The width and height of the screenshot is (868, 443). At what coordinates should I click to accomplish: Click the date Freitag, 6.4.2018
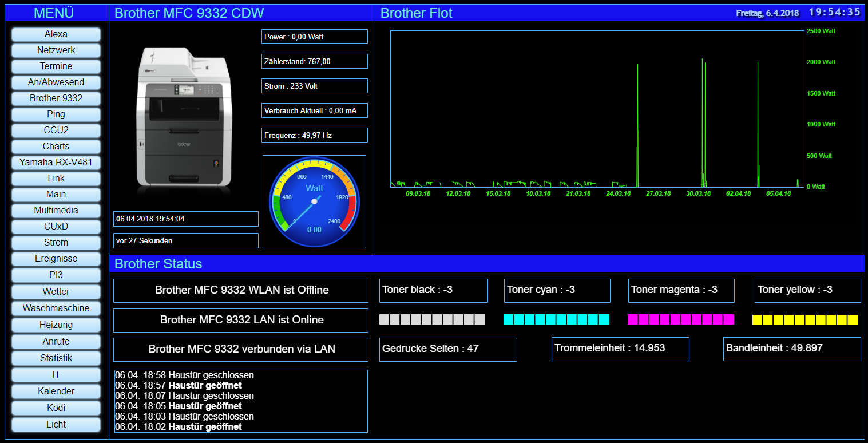tap(767, 13)
